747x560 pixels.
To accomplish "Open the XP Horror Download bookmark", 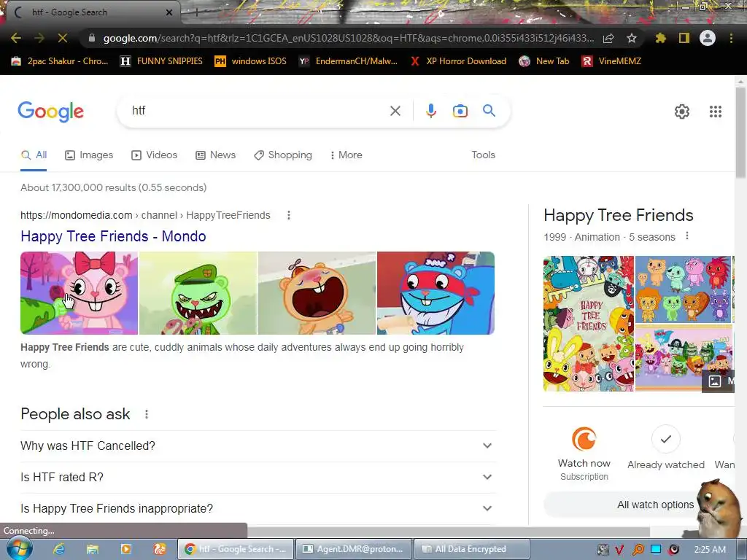I will tap(458, 61).
